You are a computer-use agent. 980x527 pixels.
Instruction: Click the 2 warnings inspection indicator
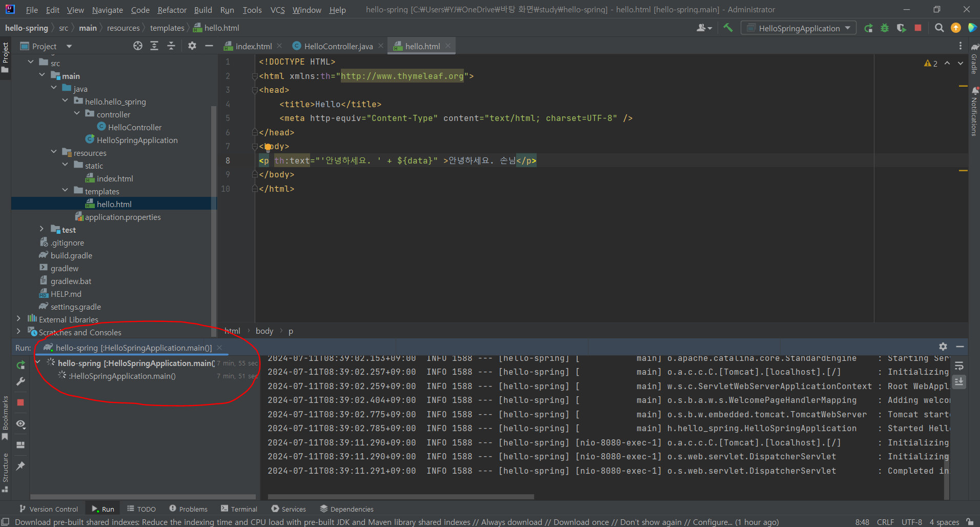[931, 64]
